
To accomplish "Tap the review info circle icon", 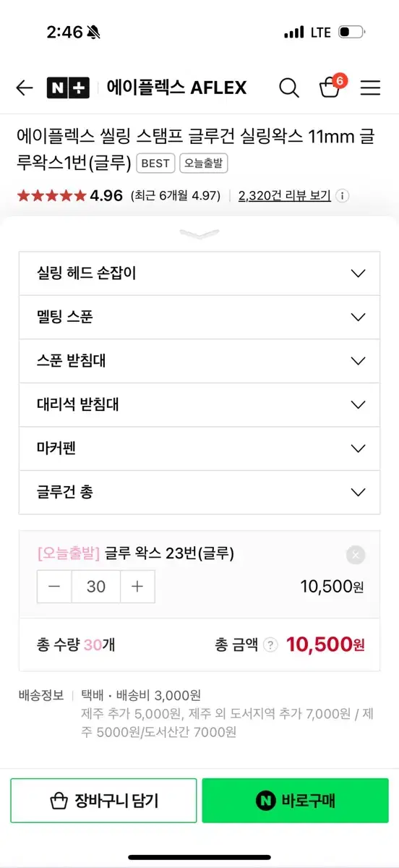I will [343, 196].
